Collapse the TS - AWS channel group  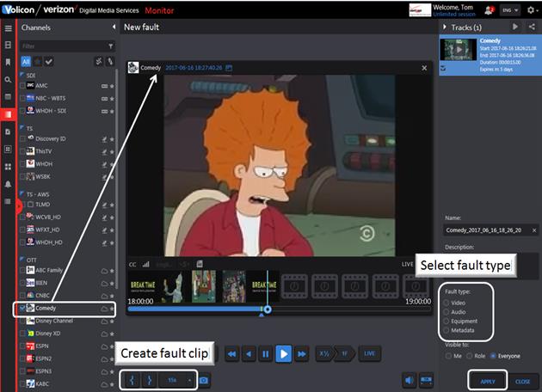click(x=22, y=193)
